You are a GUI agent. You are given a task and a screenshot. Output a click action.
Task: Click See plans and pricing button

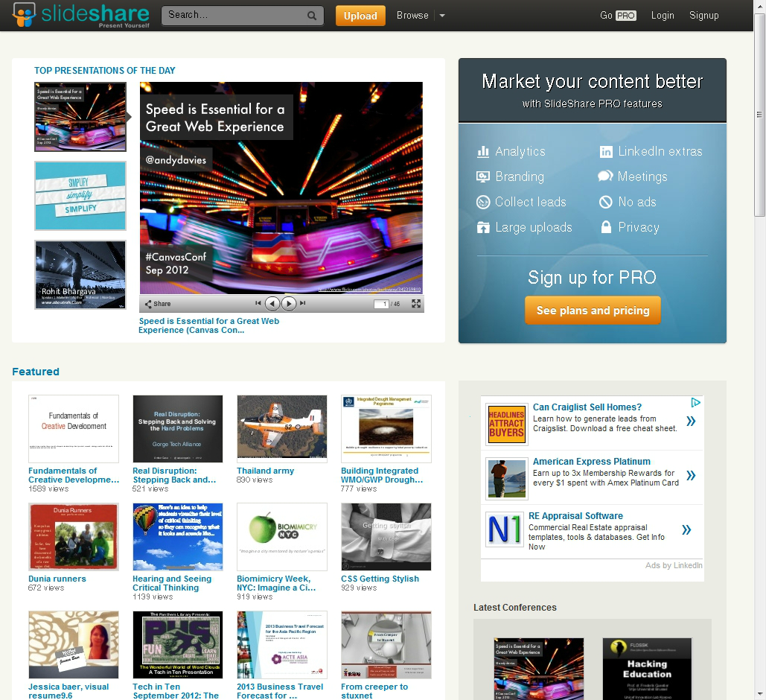click(593, 311)
